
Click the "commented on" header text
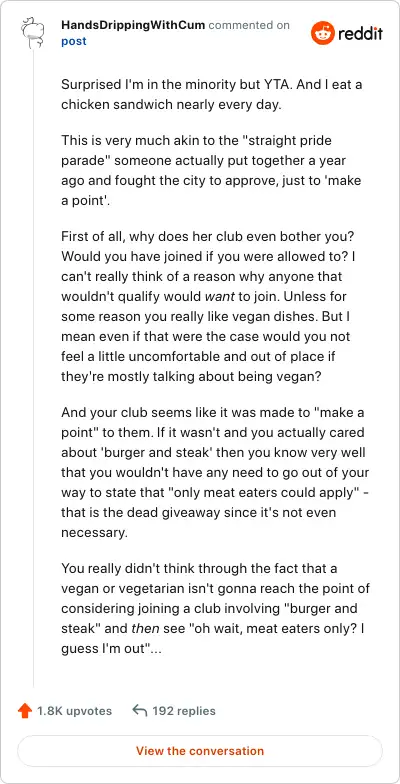click(249, 25)
